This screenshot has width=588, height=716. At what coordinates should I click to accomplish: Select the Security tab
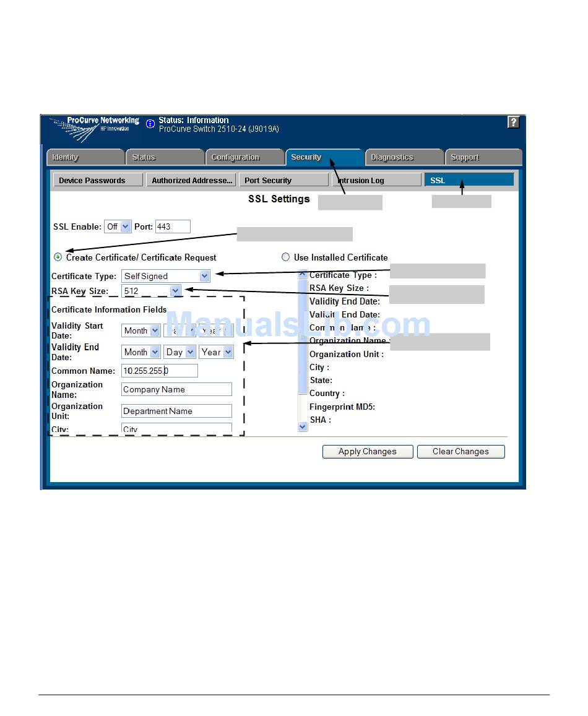click(x=324, y=157)
